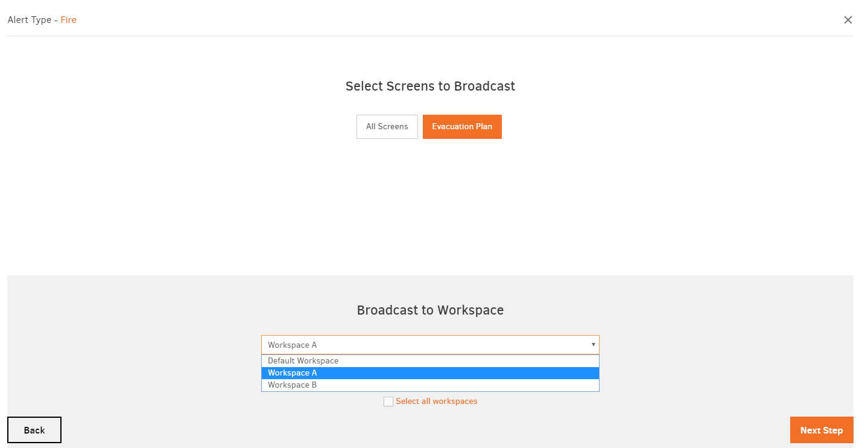Click the Select all workspaces label text
The image size is (868, 448).
pyautogui.click(x=436, y=401)
